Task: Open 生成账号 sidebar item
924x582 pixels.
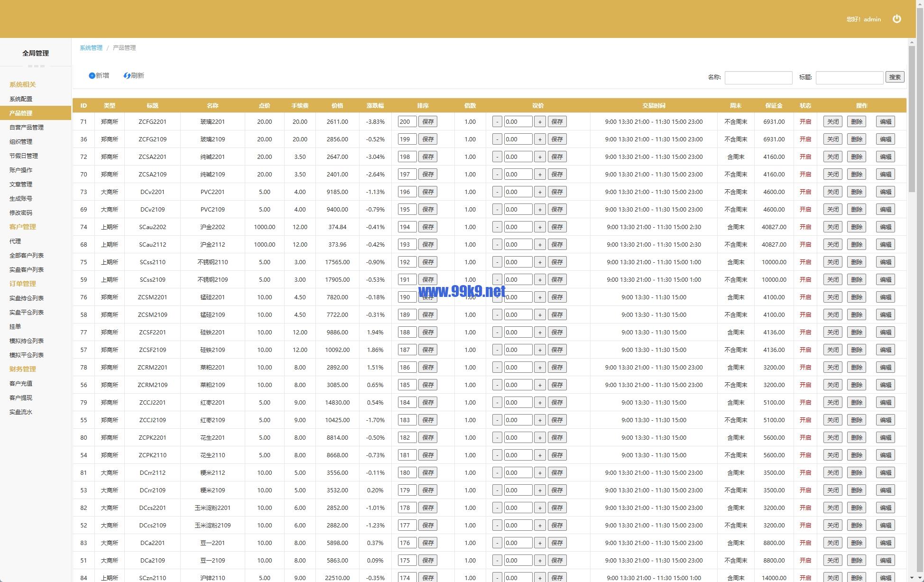Action: [21, 198]
